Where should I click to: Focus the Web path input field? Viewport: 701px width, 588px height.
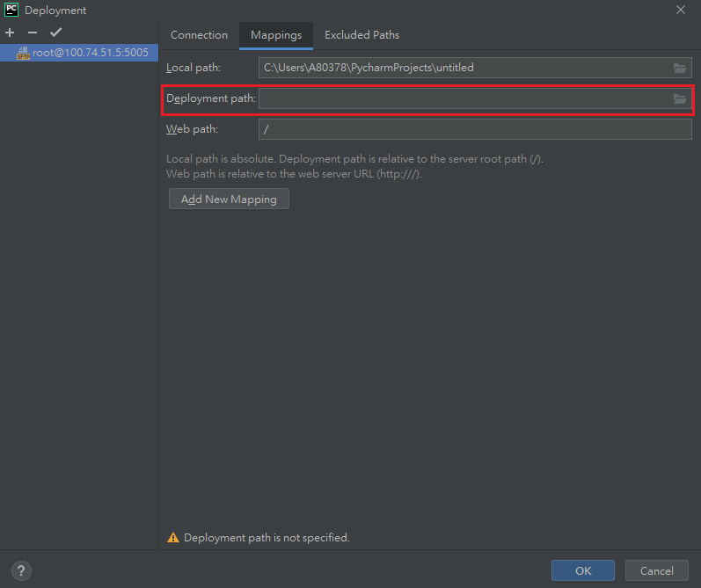point(475,129)
